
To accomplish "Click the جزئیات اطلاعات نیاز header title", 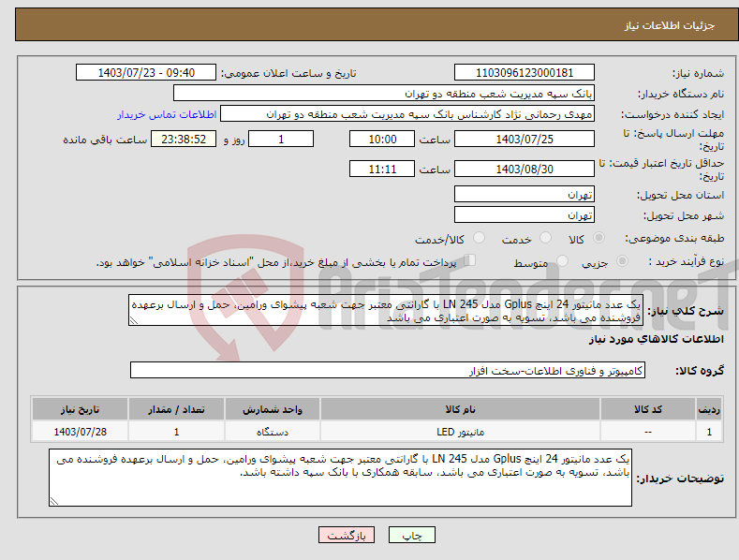I will (670, 25).
